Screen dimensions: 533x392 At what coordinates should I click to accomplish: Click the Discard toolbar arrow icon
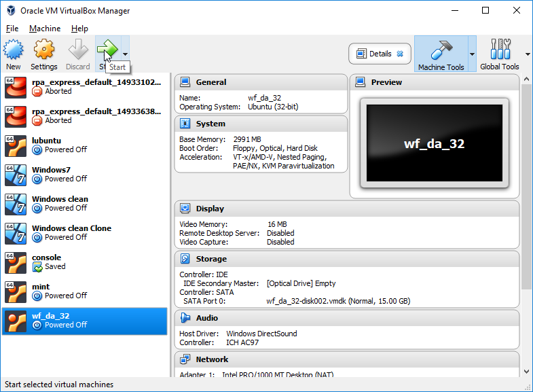[x=78, y=50]
